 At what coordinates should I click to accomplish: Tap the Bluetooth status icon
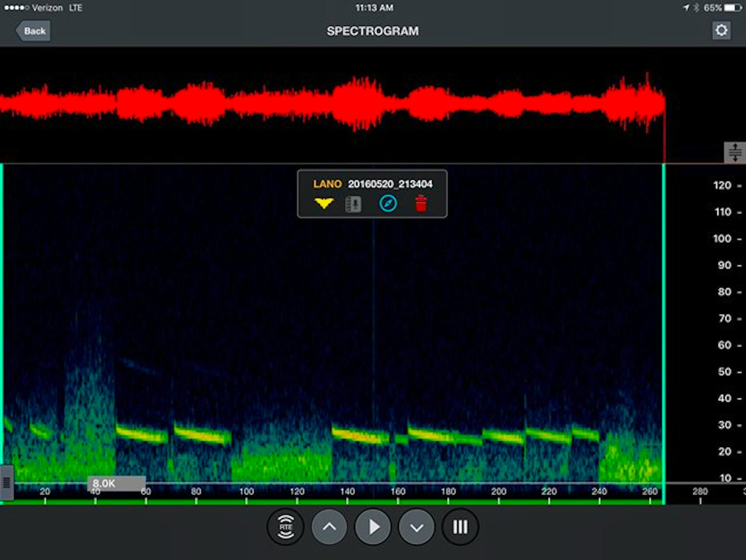696,7
